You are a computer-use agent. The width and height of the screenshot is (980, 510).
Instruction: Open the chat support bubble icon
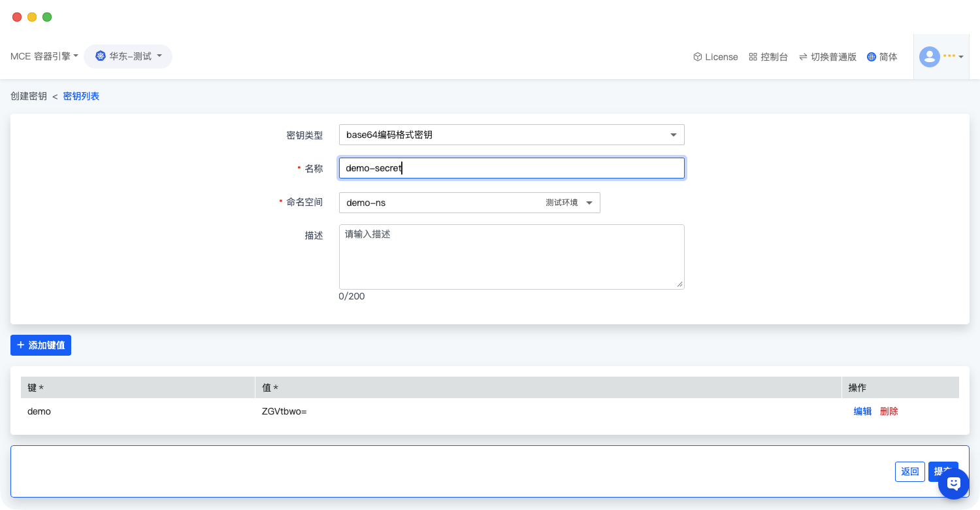[x=953, y=484]
